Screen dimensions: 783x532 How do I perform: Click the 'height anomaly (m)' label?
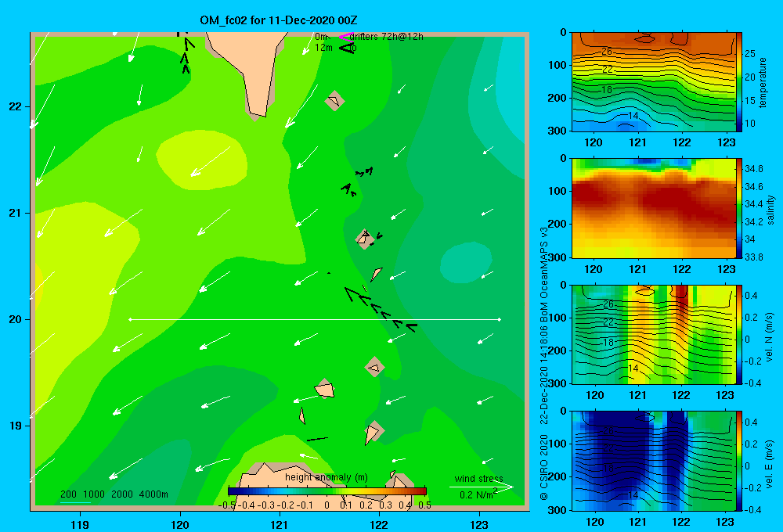[327, 477]
